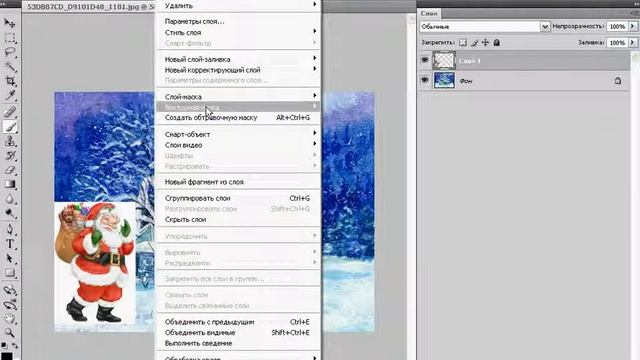
Task: Select the Rectangle shape tool
Action: point(9,273)
